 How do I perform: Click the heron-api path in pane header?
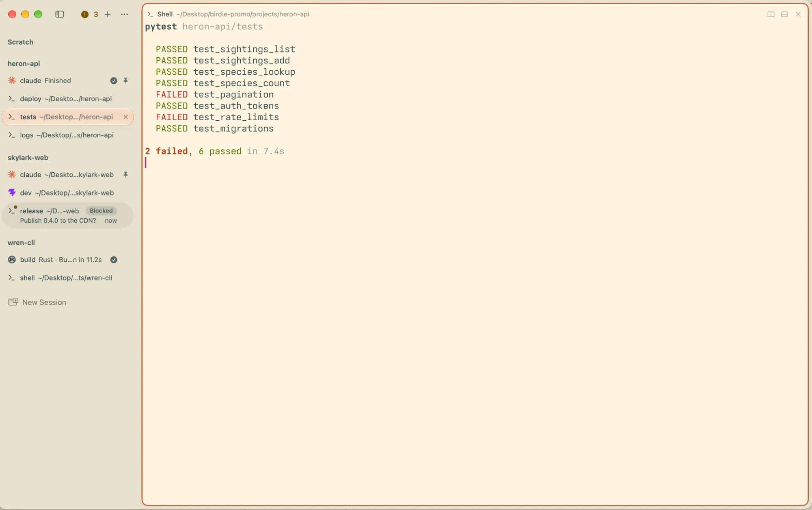point(242,14)
